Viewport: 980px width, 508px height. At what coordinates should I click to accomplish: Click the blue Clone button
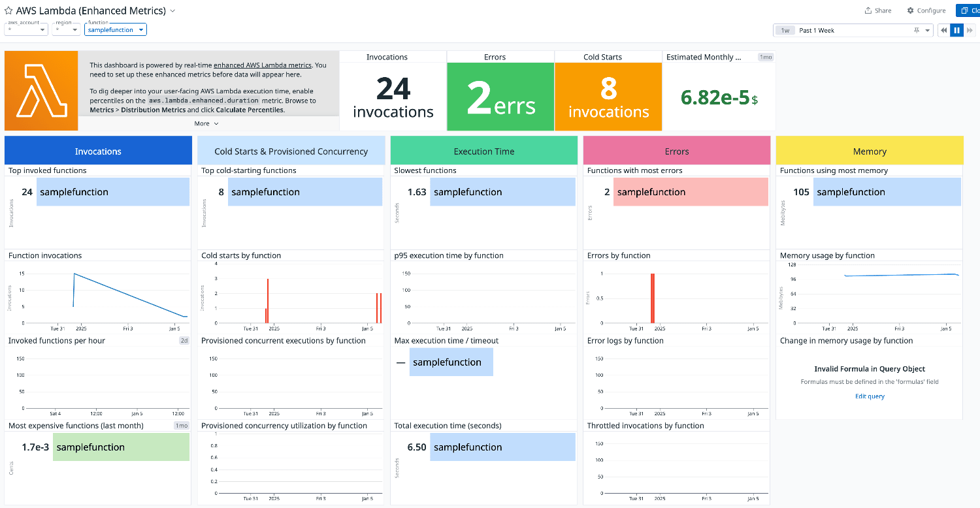[968, 10]
